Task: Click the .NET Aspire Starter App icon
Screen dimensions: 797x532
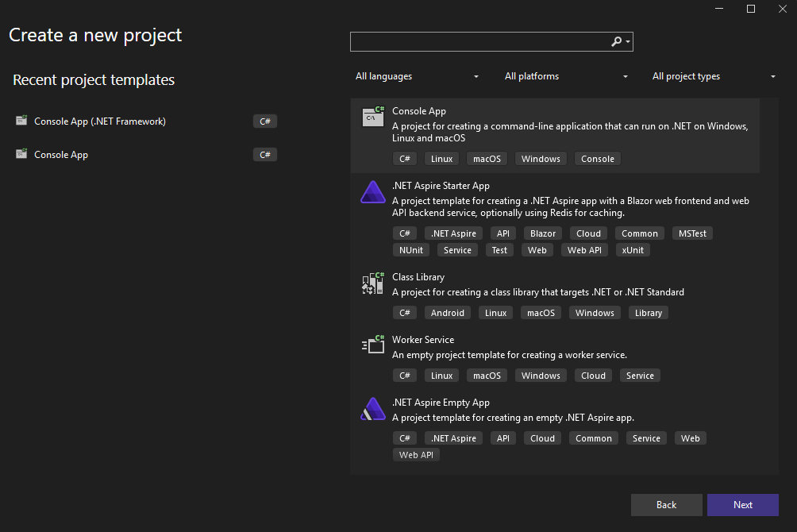Action: (372, 192)
